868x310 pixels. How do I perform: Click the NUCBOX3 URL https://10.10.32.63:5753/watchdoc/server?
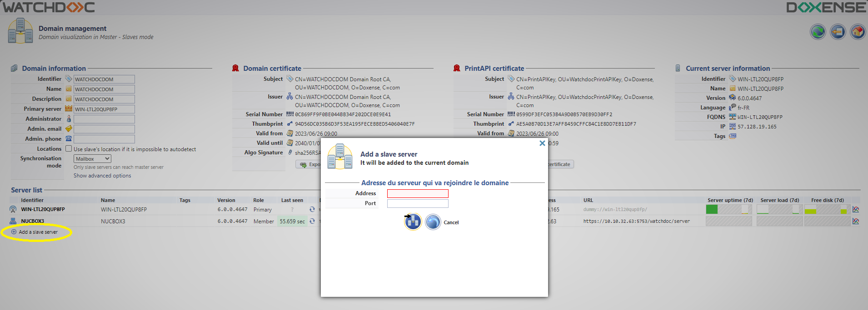click(637, 221)
